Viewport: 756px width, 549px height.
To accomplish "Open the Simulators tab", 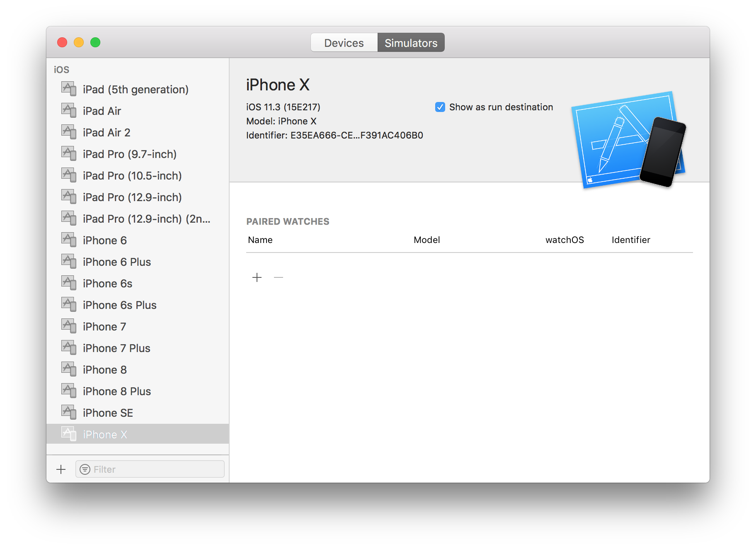I will (411, 42).
